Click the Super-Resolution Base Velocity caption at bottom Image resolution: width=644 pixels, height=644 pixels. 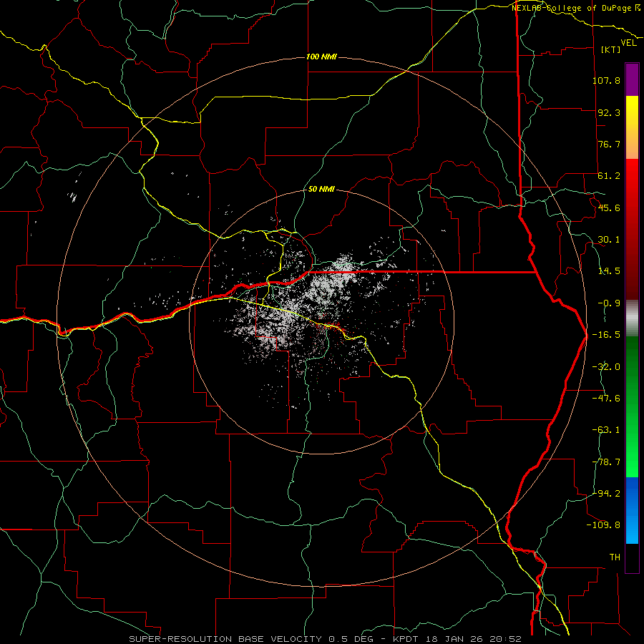click(325, 639)
